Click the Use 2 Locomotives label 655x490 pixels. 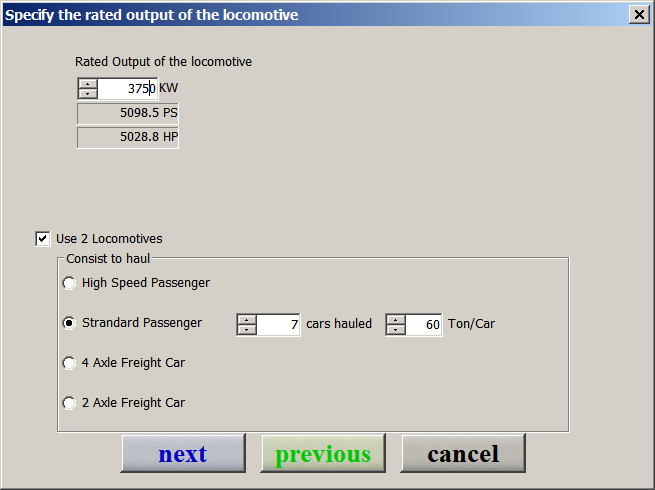109,239
